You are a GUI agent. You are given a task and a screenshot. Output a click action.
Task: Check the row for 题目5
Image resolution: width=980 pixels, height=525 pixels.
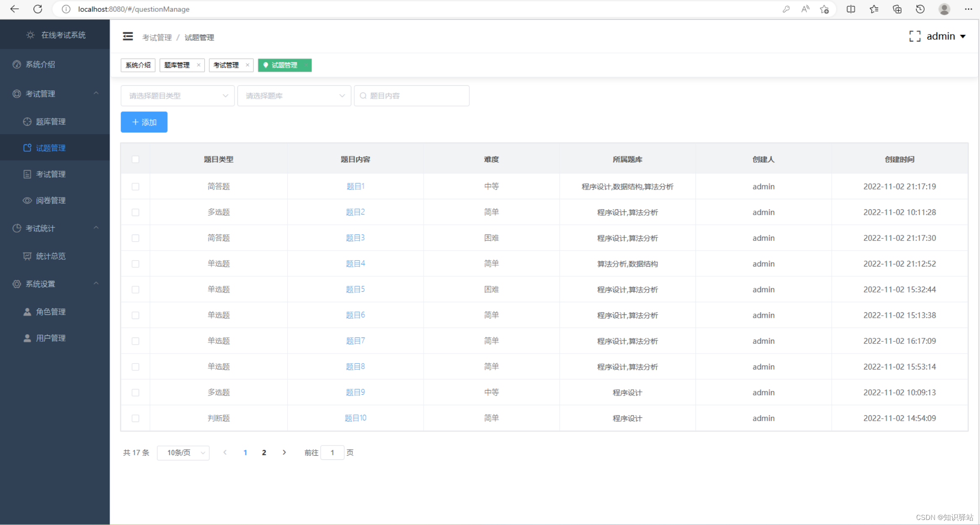135,290
